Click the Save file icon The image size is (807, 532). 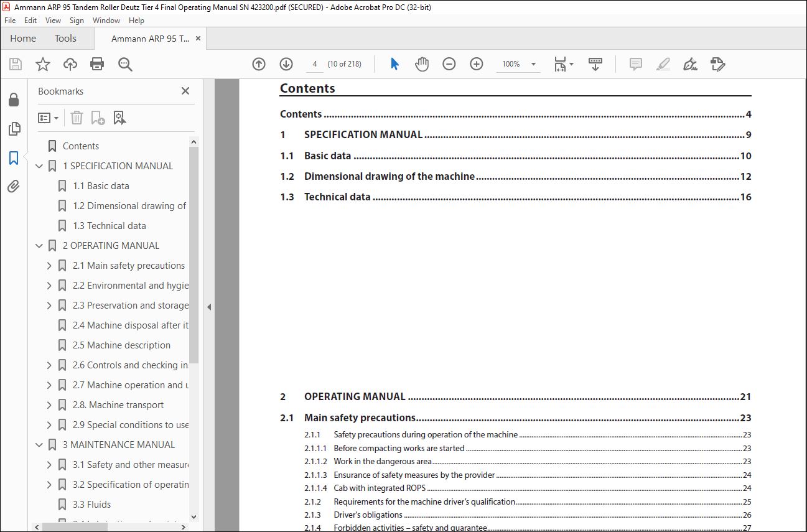click(16, 64)
